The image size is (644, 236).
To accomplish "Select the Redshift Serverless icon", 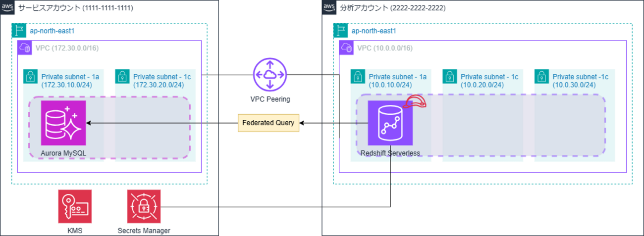I will [390, 123].
